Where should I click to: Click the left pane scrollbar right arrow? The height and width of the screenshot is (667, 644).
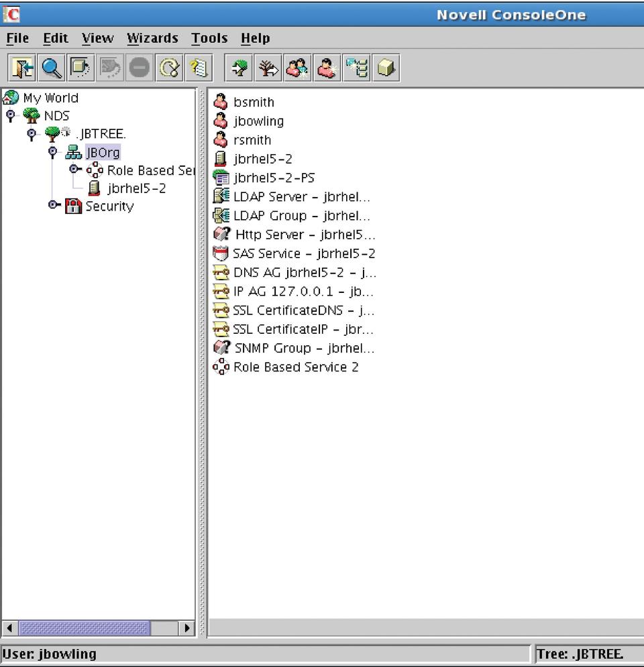pyautogui.click(x=186, y=628)
